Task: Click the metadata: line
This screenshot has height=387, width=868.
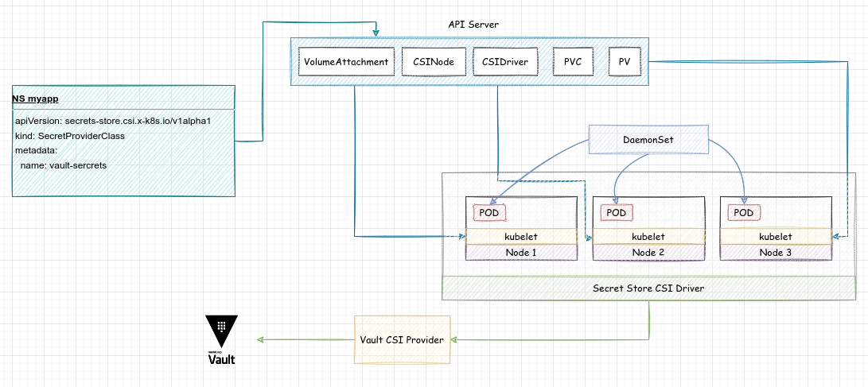Action: (x=36, y=150)
